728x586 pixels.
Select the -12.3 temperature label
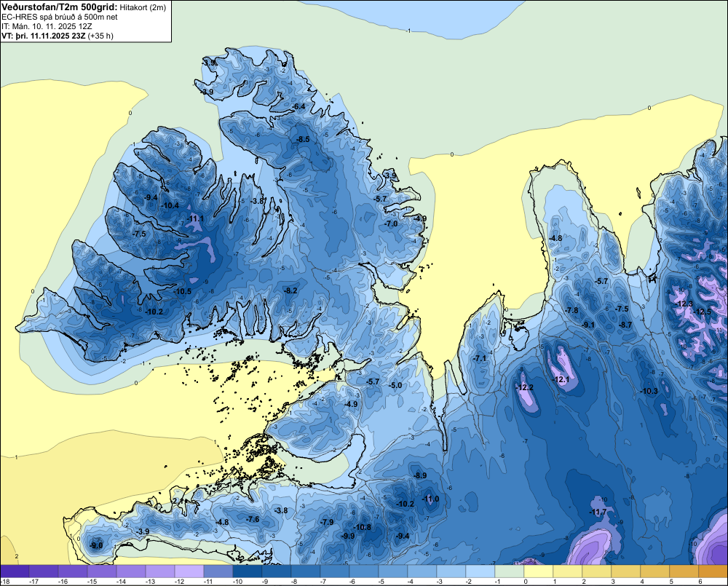[684, 304]
